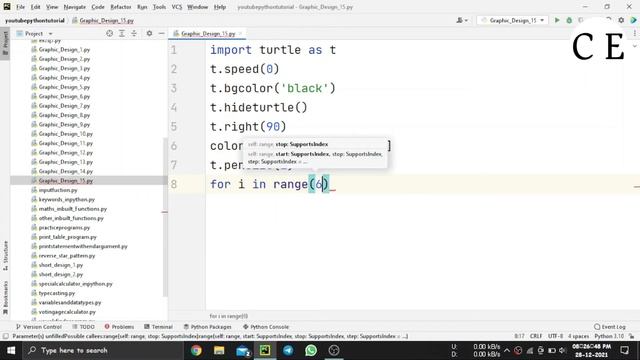Click the UTF-8 encoding in status bar
The width and height of the screenshot is (640, 360).
556,336
